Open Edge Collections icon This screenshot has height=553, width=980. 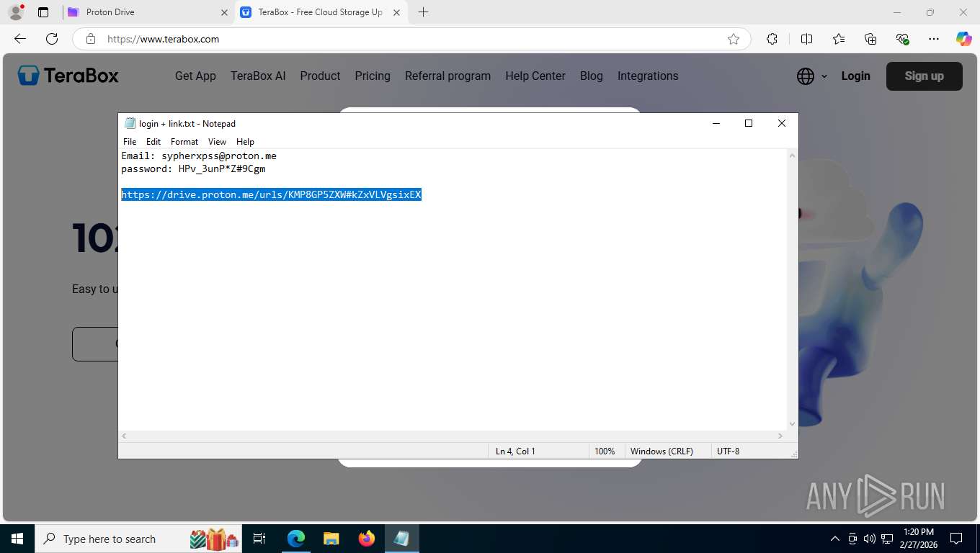pos(870,39)
